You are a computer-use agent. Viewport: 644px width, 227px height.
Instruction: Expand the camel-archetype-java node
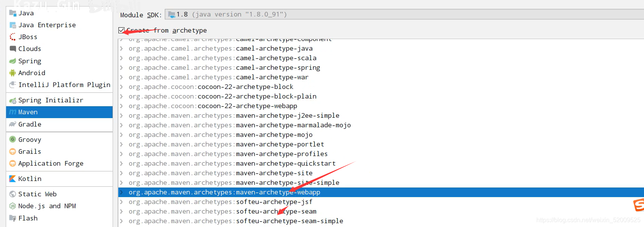pos(121,48)
